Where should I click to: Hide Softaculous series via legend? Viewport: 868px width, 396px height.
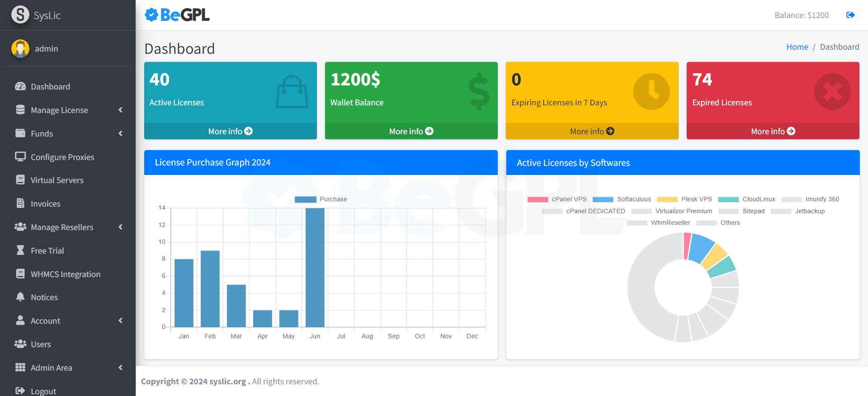(622, 199)
